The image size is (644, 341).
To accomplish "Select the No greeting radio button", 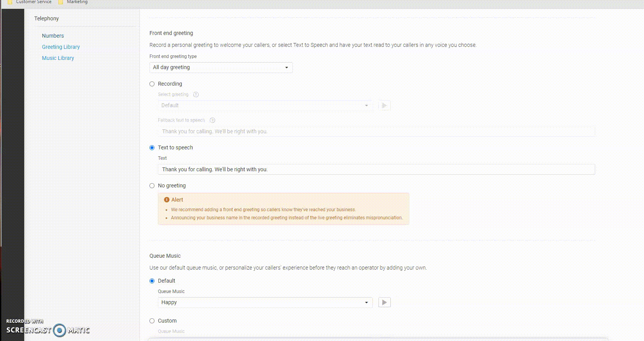I will click(152, 186).
